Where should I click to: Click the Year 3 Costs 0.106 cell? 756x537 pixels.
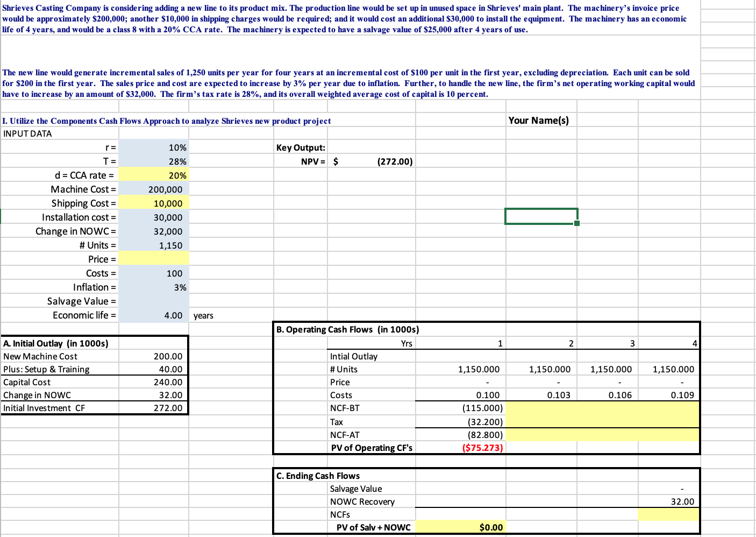[608, 395]
